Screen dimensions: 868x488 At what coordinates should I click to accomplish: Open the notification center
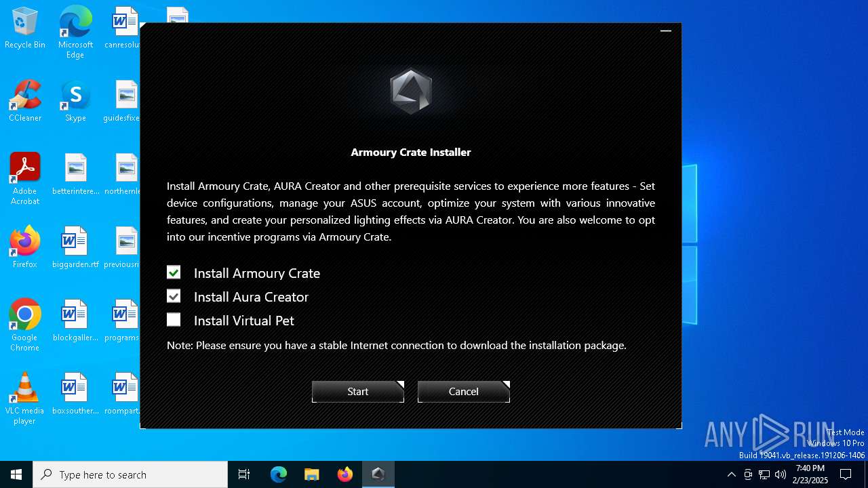point(846,474)
